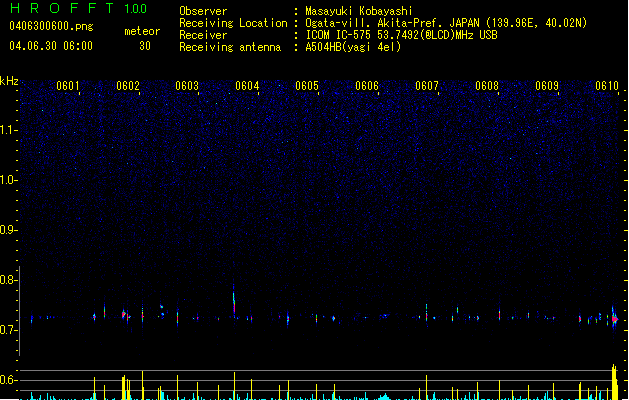Click the tall meteor echo near 0604
This screenshot has width=629, height=400.
(234, 302)
